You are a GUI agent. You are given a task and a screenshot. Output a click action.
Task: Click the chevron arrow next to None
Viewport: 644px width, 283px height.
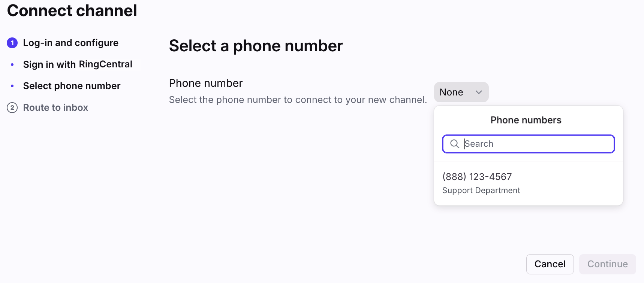pyautogui.click(x=479, y=92)
